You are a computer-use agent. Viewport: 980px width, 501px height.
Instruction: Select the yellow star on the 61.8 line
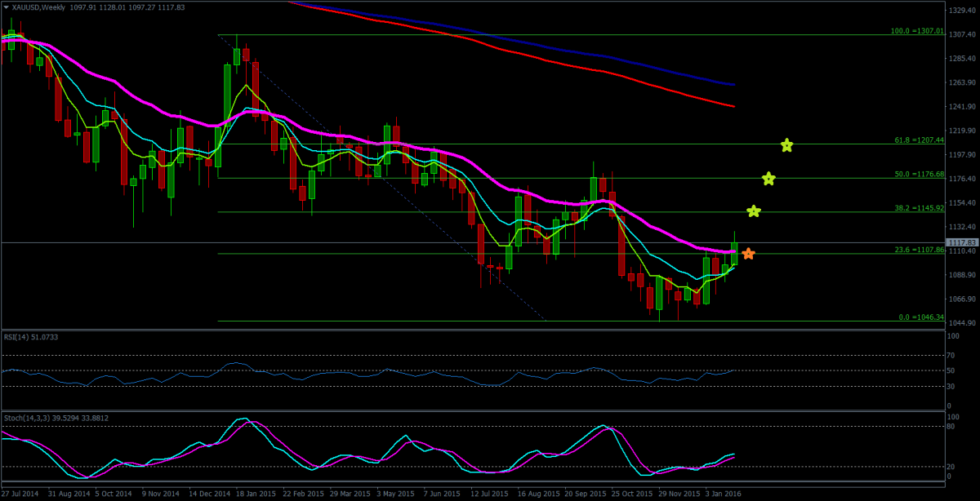(x=786, y=145)
